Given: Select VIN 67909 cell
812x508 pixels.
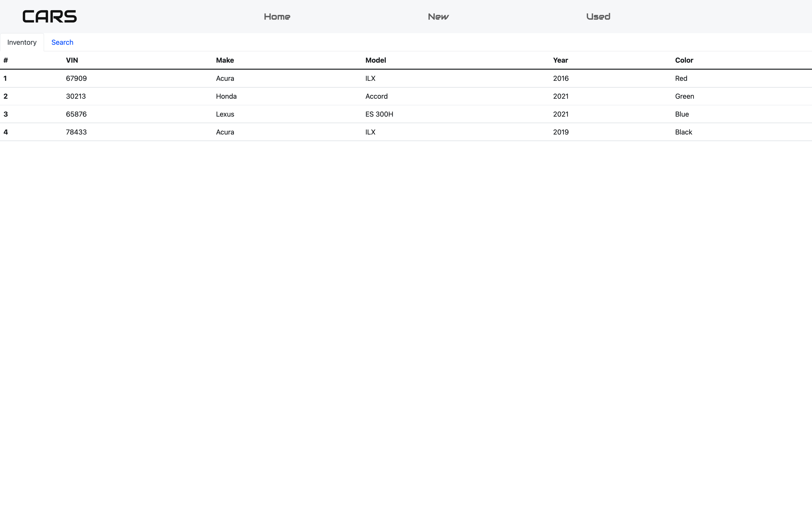Looking at the screenshot, I should pos(76,78).
